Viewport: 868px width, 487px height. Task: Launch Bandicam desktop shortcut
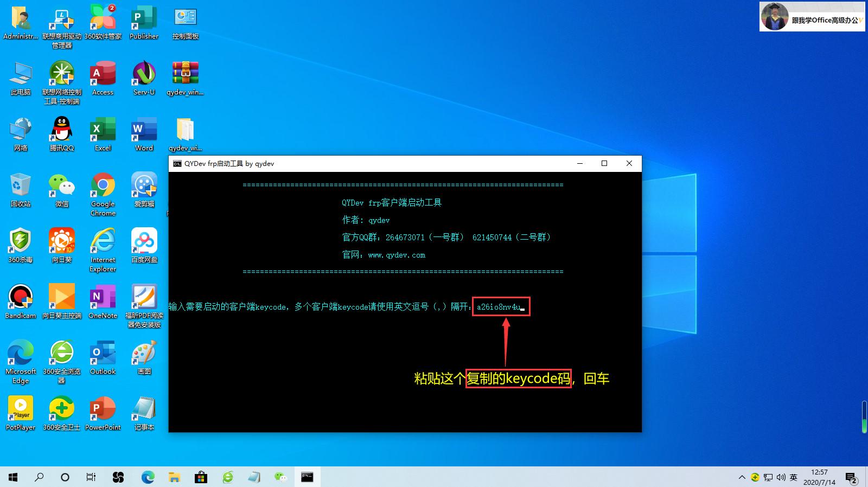click(21, 302)
